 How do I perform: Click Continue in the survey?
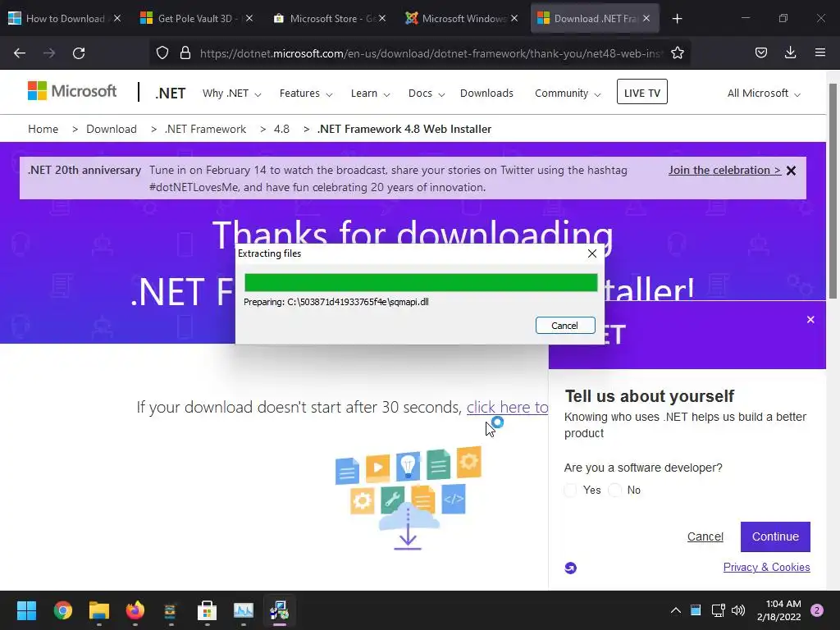[x=775, y=536]
